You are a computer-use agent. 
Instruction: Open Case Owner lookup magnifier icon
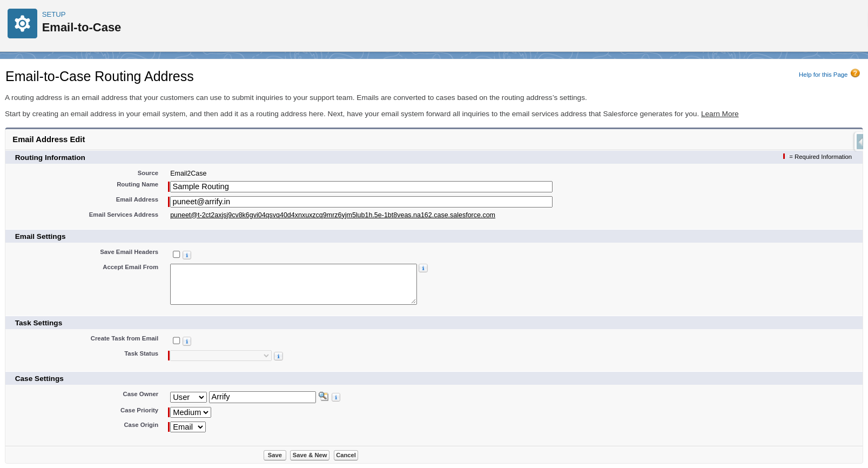tap(324, 396)
